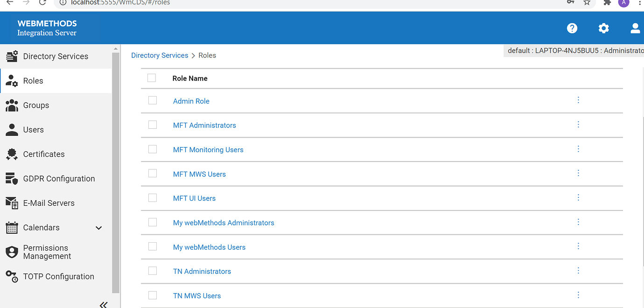Click the GDPR Configuration shield icon
Screen dimensions: 644x308
12,179
